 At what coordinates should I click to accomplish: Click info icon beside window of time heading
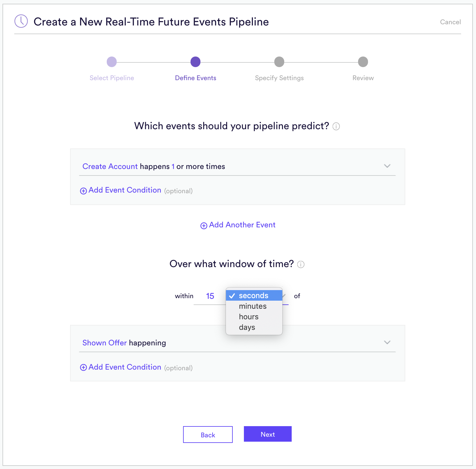tap(301, 264)
